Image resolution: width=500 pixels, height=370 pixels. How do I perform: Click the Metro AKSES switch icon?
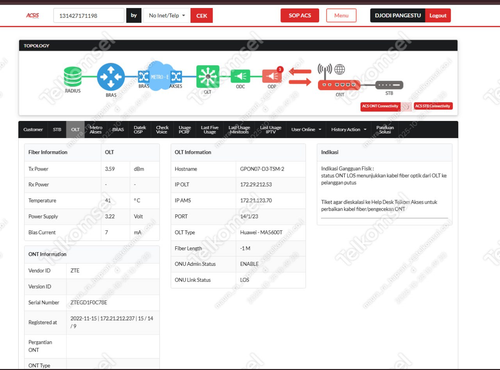coord(176,77)
